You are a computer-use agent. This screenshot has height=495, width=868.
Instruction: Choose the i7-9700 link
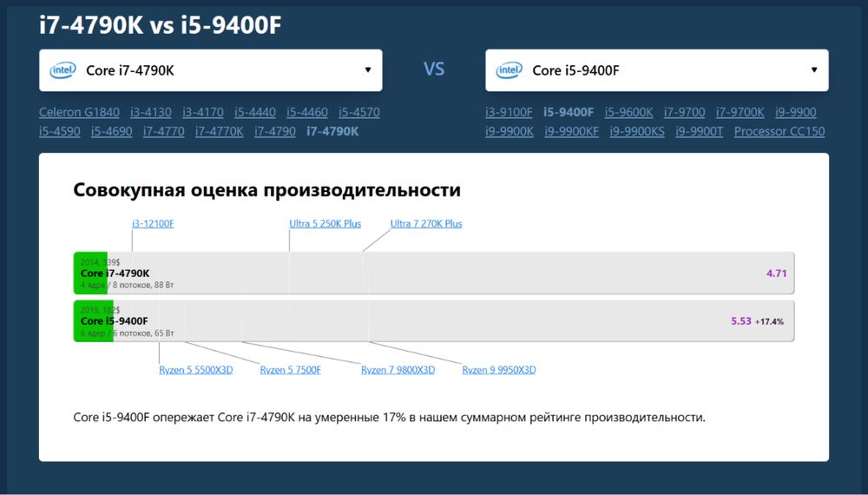pyautogui.click(x=685, y=112)
